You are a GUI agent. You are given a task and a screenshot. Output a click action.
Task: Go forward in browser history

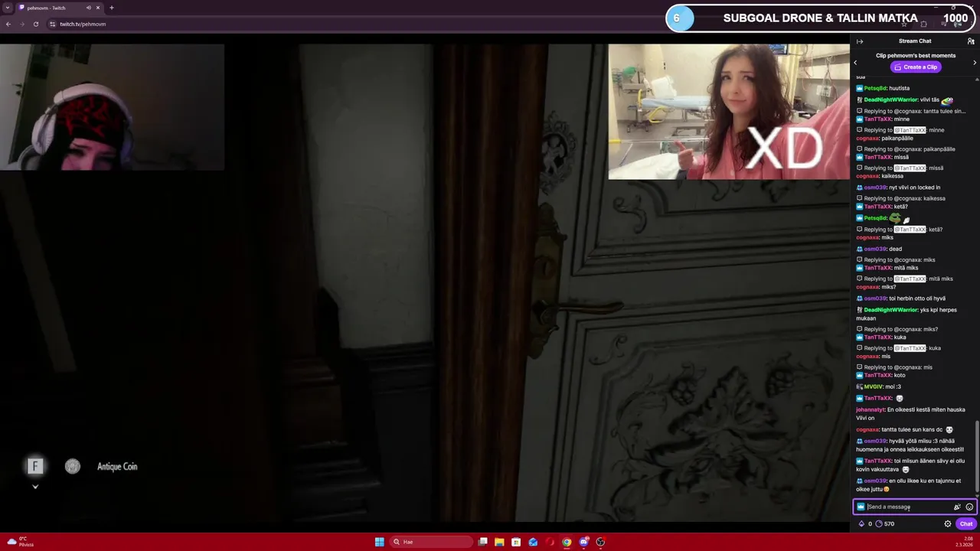tap(21, 24)
